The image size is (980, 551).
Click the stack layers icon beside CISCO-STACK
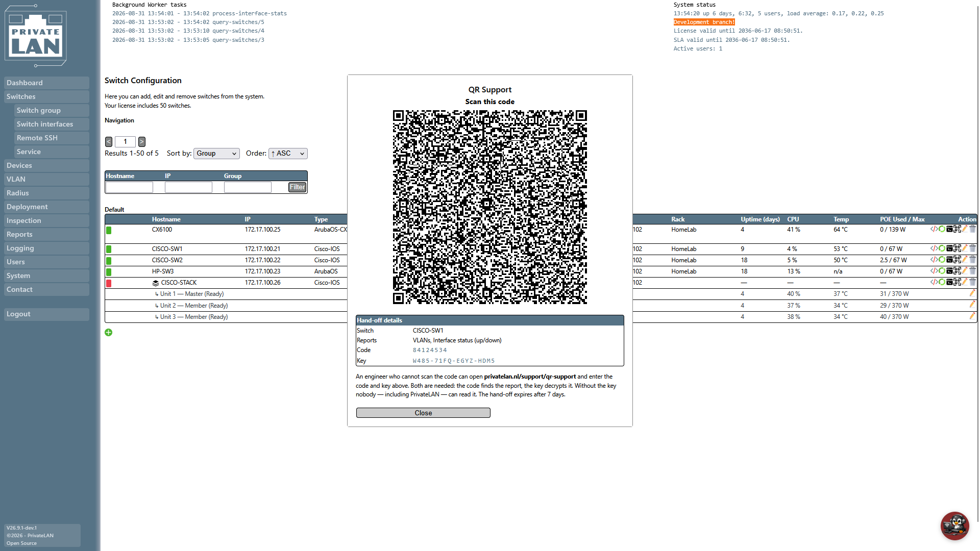(156, 283)
